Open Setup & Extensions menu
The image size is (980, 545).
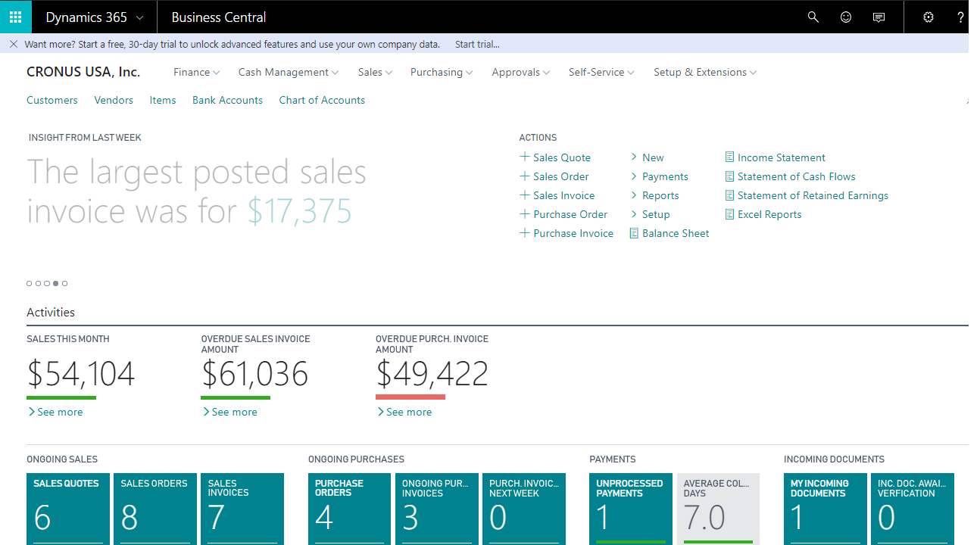click(x=705, y=72)
